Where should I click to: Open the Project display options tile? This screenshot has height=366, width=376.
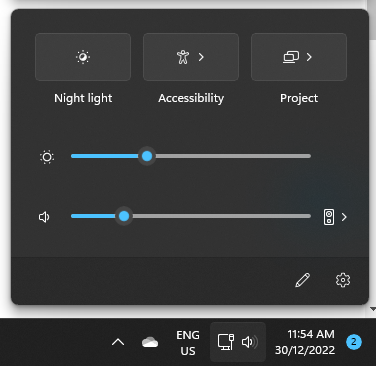(299, 57)
